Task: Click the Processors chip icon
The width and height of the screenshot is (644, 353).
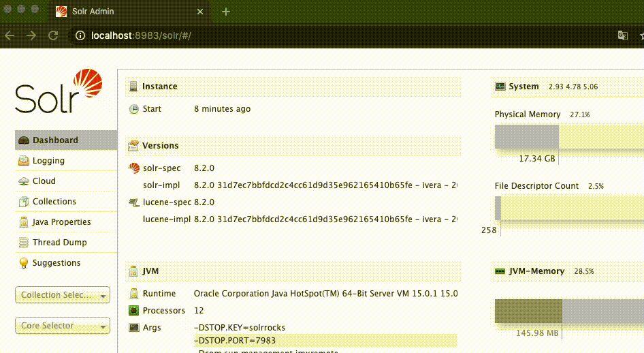Action: pyautogui.click(x=134, y=311)
